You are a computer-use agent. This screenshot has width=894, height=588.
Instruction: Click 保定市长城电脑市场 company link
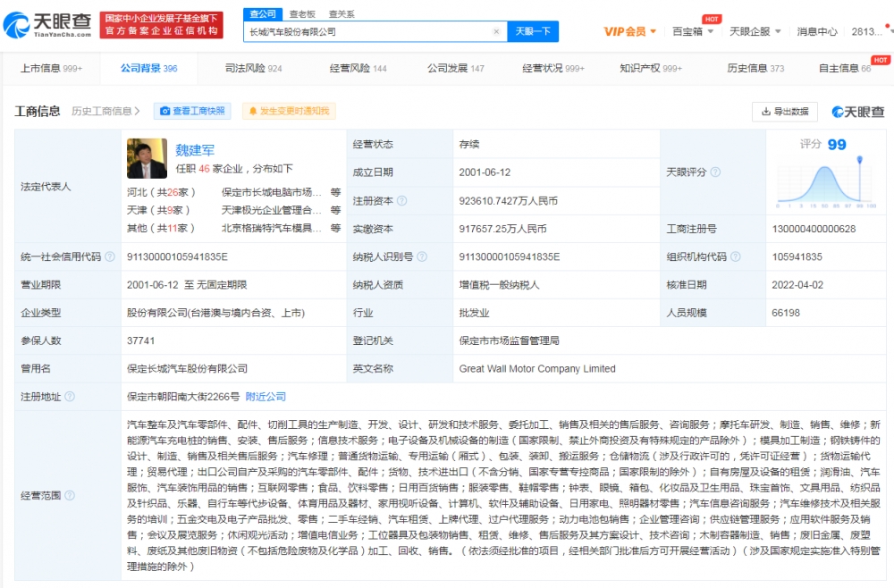pos(272,193)
